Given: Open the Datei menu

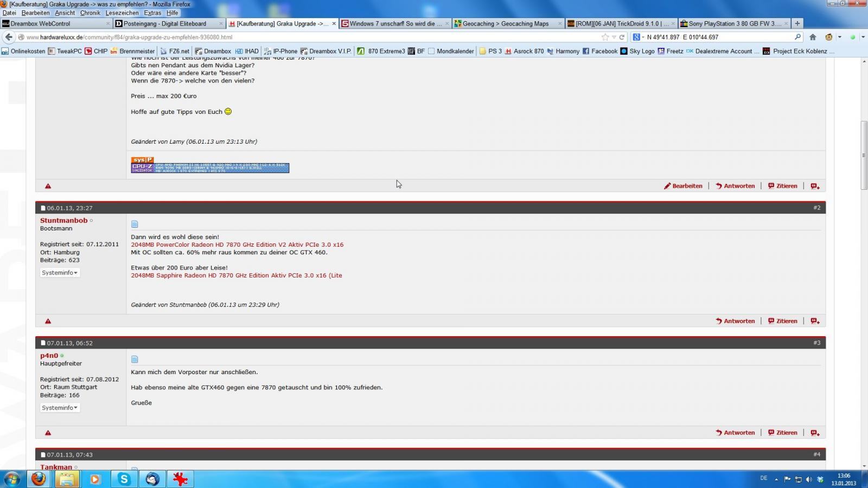Looking at the screenshot, I should 9,12.
